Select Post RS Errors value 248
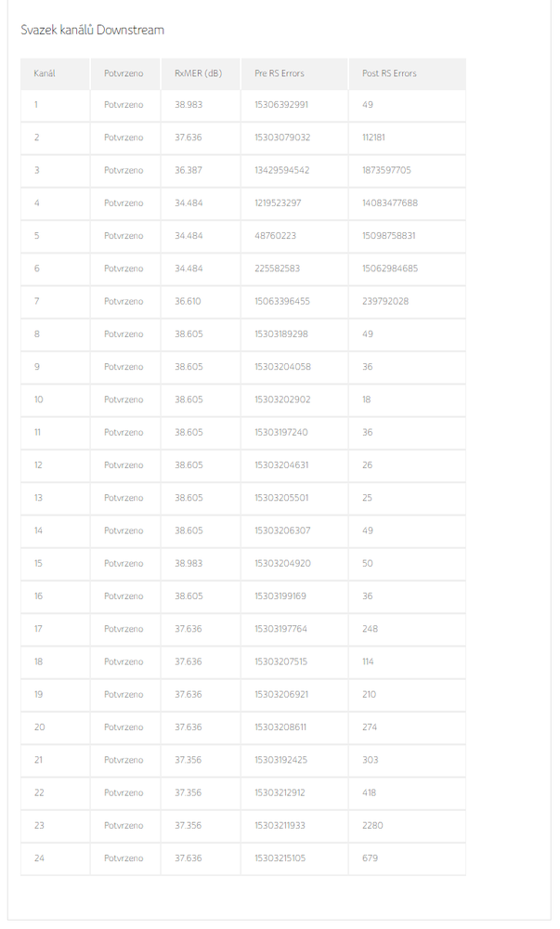 [x=370, y=629]
